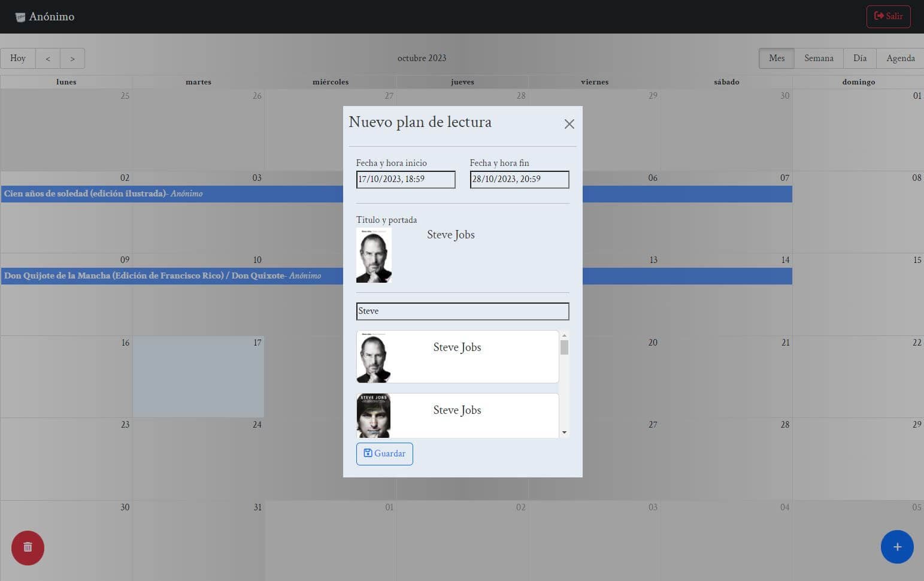Switch to the Mes view
Image resolution: width=924 pixels, height=581 pixels.
tap(777, 59)
